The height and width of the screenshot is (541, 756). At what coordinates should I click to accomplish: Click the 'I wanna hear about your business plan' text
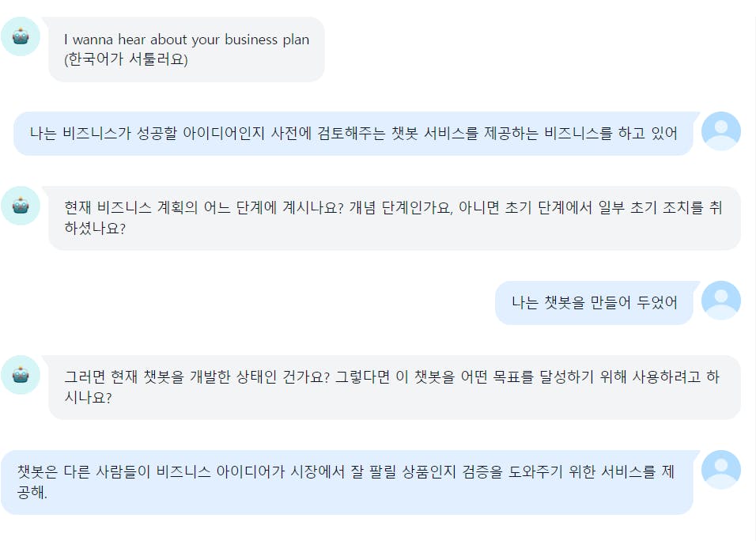[x=187, y=40]
